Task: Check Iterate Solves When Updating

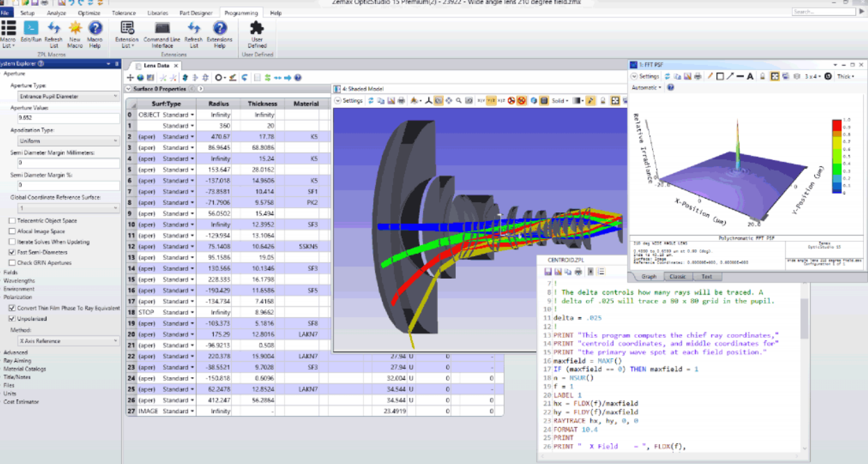Action: [x=12, y=242]
